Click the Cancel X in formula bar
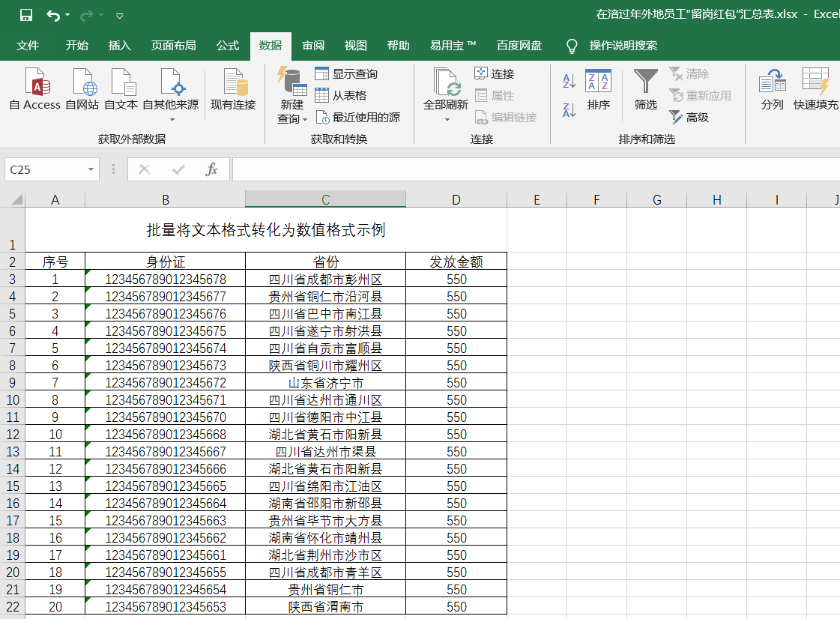840x619 pixels. tap(144, 170)
